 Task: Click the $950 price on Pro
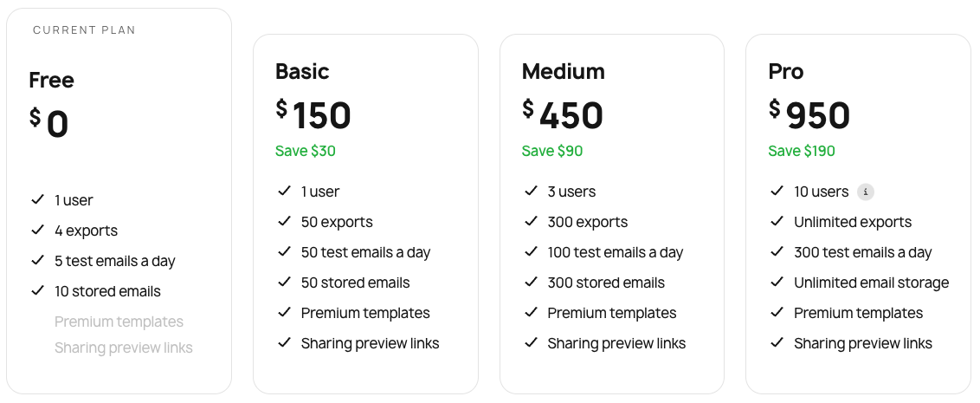(x=809, y=115)
